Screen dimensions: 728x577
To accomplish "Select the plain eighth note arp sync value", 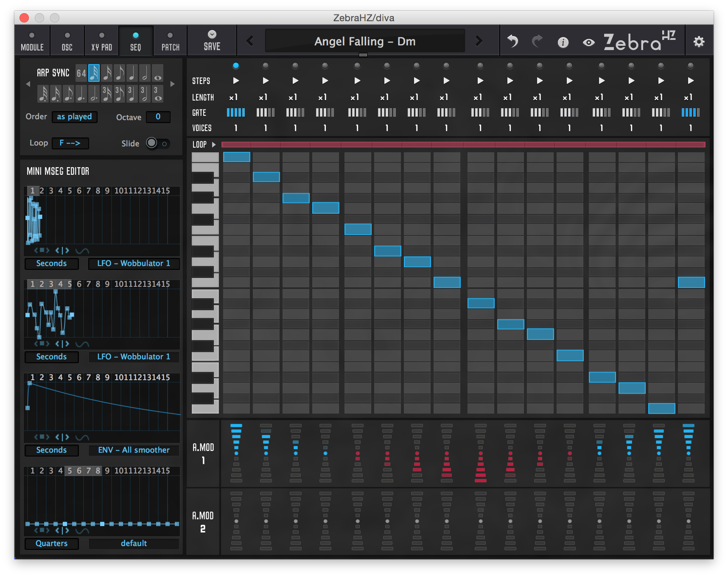I will coord(120,73).
